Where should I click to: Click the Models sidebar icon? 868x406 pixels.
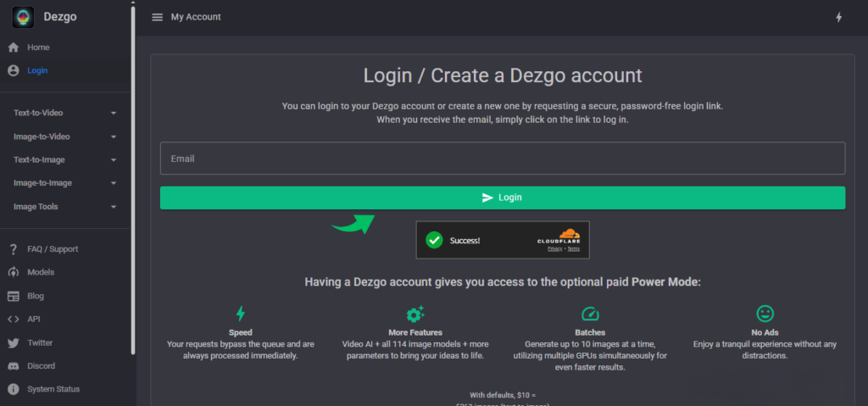[14, 273]
